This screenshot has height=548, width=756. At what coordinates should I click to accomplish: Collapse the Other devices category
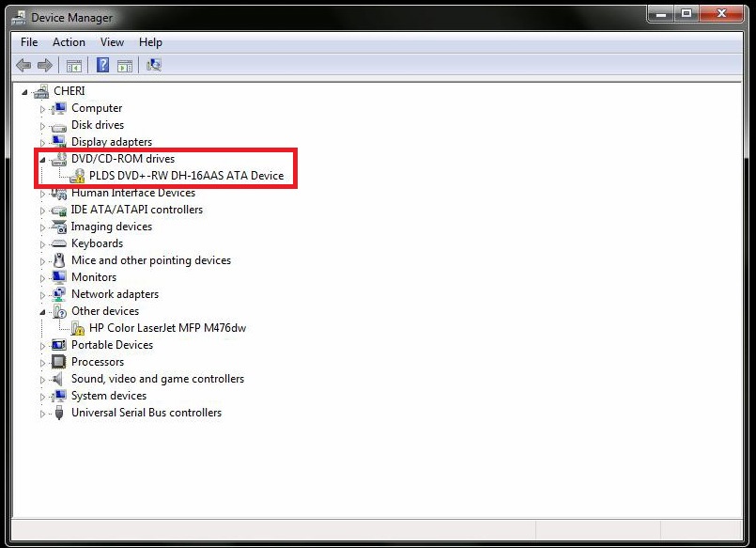42,312
